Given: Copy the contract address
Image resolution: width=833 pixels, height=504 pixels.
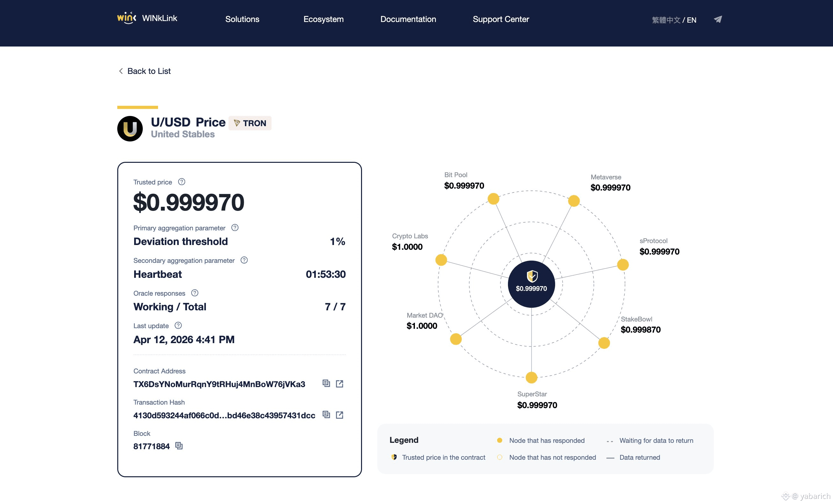Looking at the screenshot, I should [326, 383].
